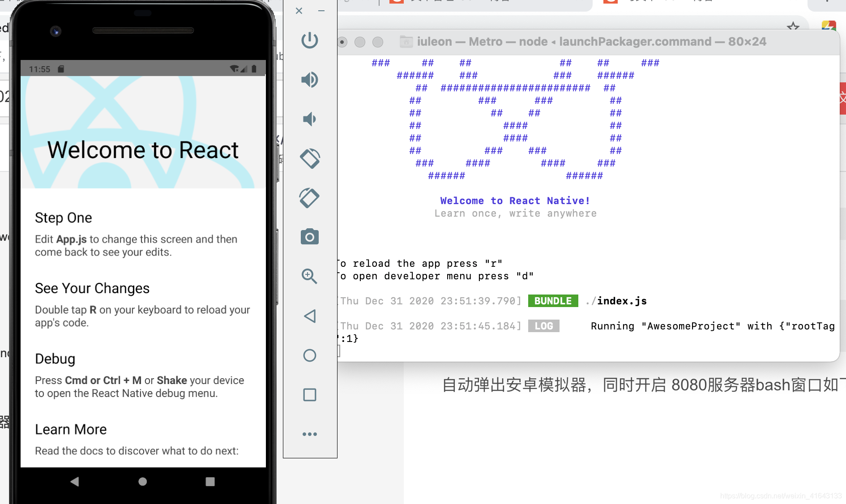Tap bold App.js text in Step One
This screenshot has width=846, height=504.
coord(71,239)
